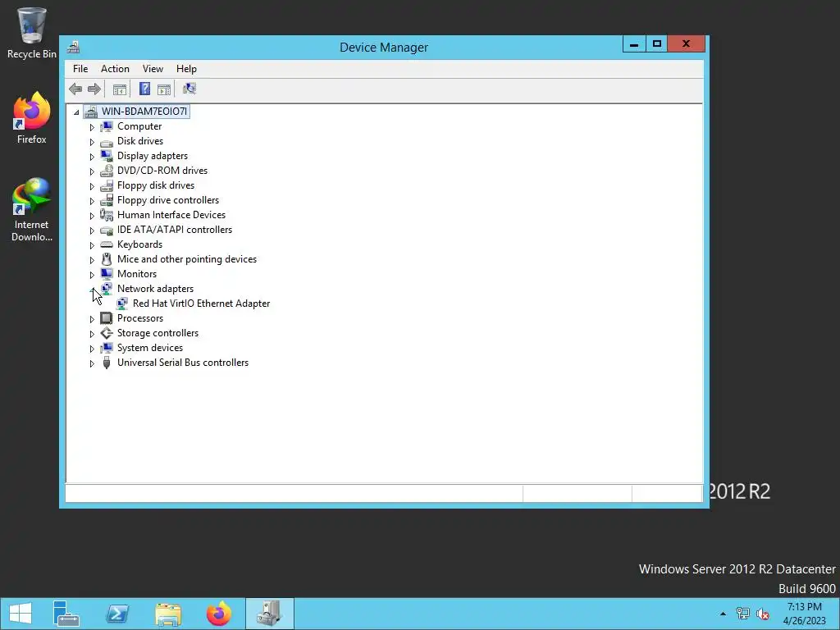Select WIN-BDAM7EOIO7I computer name
Screen dimensions: 840x630
[144, 111]
